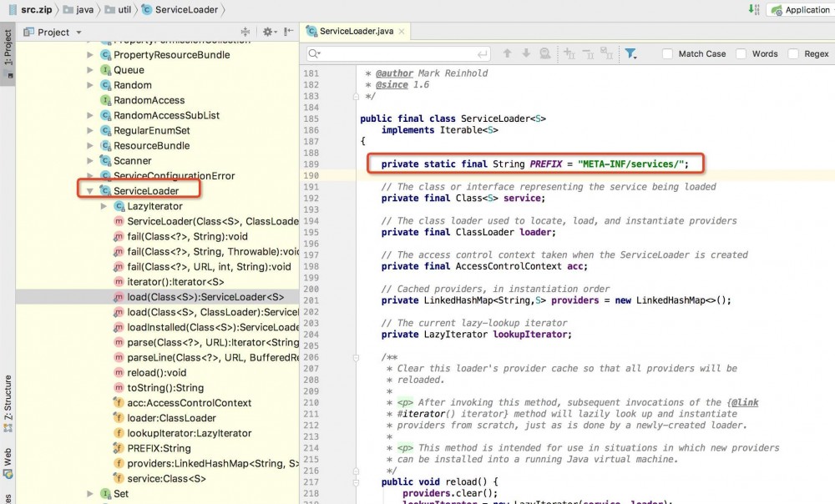Click the scroll from source icon
835x504 pixels.
(247, 32)
